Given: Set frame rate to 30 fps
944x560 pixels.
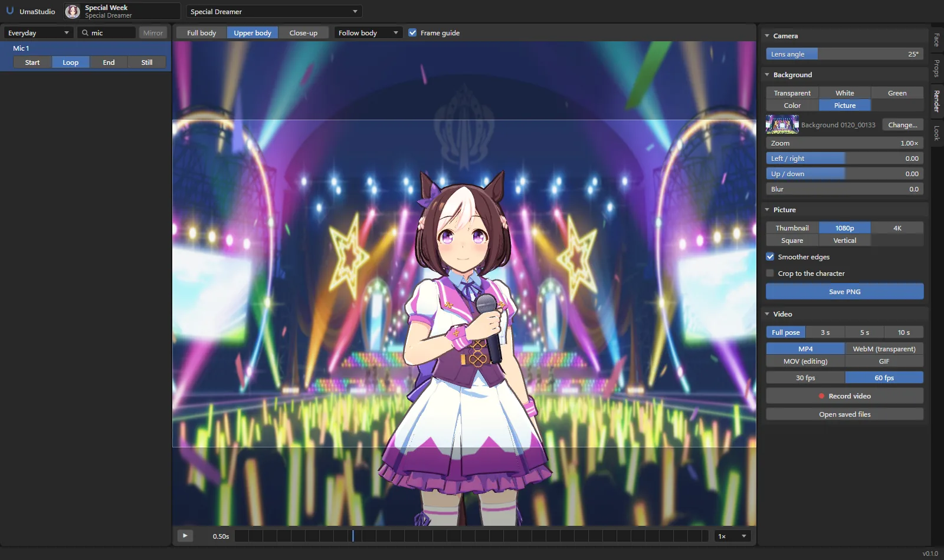Looking at the screenshot, I should coord(805,378).
